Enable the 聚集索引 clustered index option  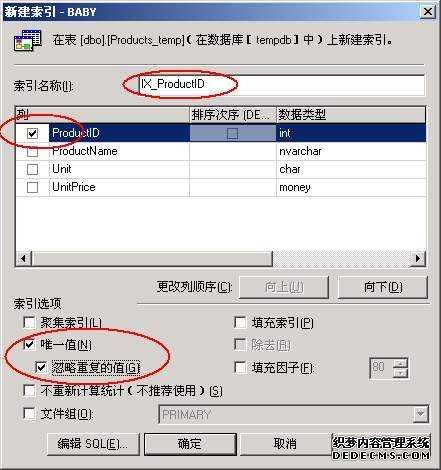(29, 322)
